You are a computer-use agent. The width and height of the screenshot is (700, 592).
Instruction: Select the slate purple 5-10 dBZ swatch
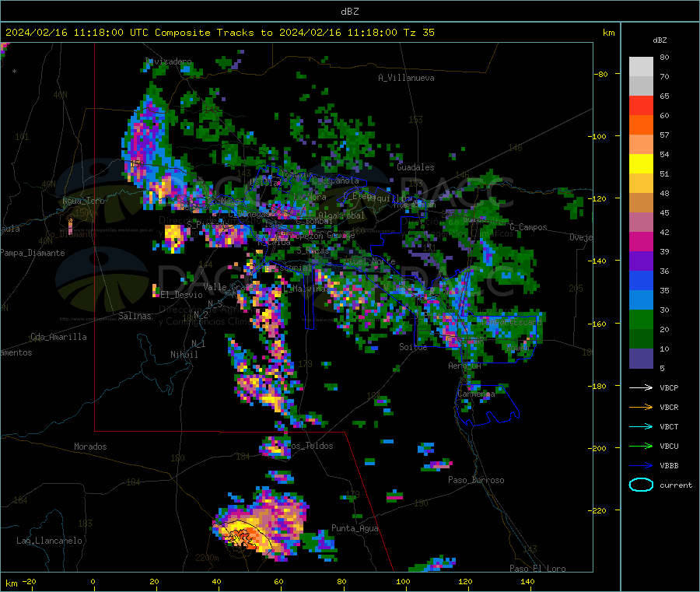641,359
